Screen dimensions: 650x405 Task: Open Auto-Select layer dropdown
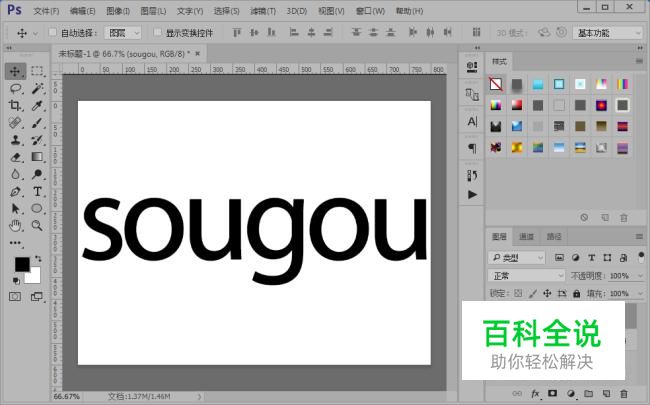click(123, 33)
